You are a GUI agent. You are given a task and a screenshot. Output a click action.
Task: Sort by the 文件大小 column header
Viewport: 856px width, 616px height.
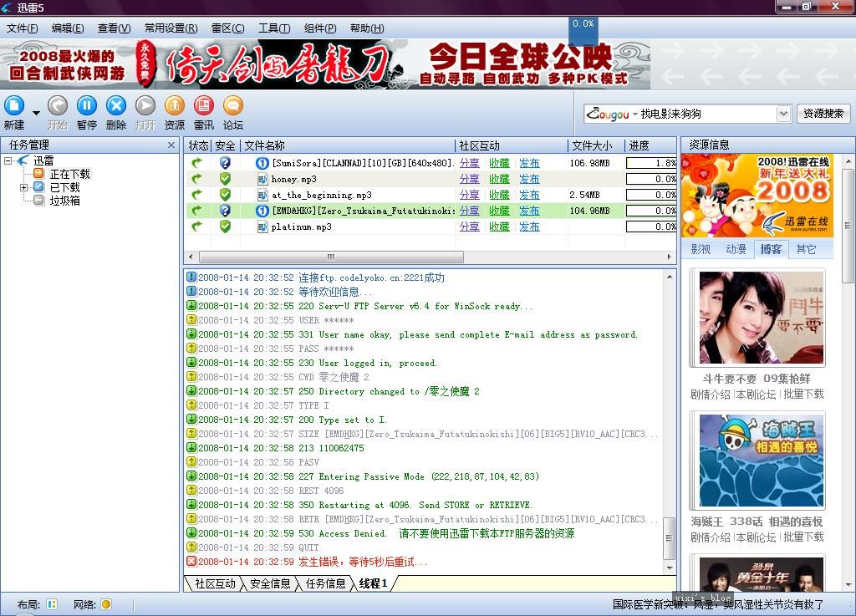pyautogui.click(x=595, y=145)
